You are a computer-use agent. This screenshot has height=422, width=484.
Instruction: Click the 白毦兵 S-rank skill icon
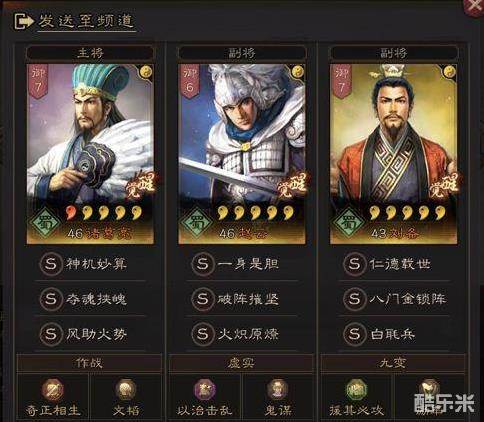(354, 334)
